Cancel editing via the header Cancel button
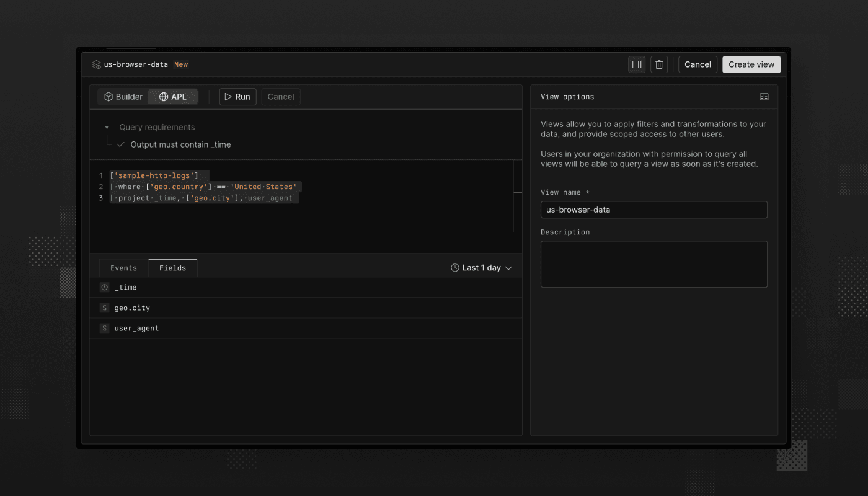 pos(697,64)
